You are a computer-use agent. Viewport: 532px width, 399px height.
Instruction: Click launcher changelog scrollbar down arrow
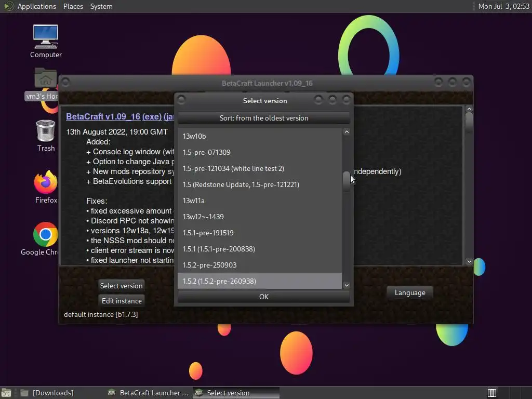point(469,261)
